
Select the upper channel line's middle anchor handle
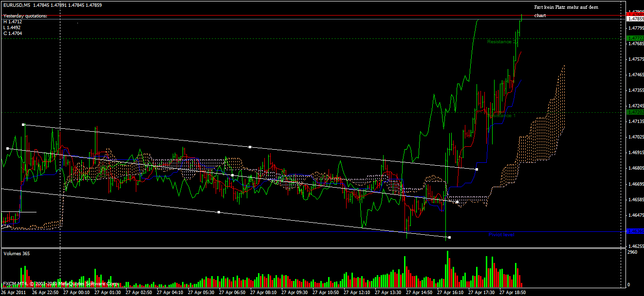point(250,147)
